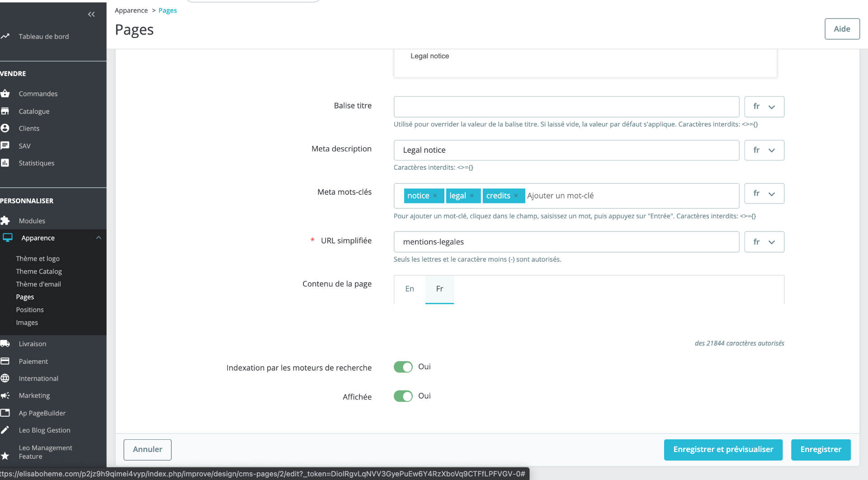Focus the Meta description input field

tap(566, 150)
